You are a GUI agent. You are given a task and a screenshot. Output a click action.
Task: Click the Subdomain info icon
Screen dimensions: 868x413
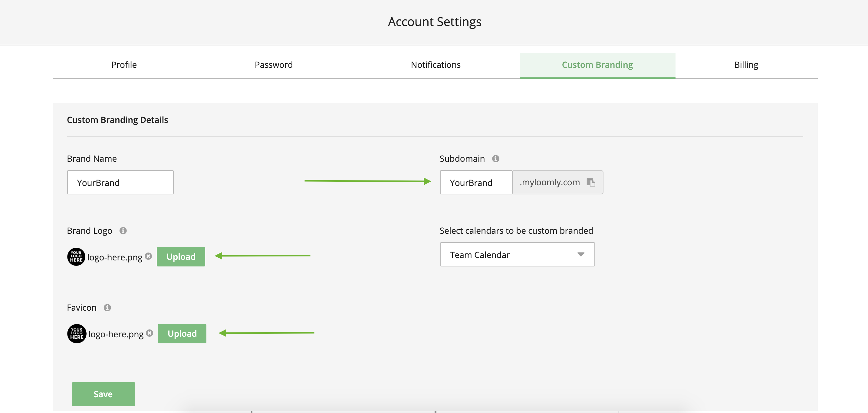[495, 158]
